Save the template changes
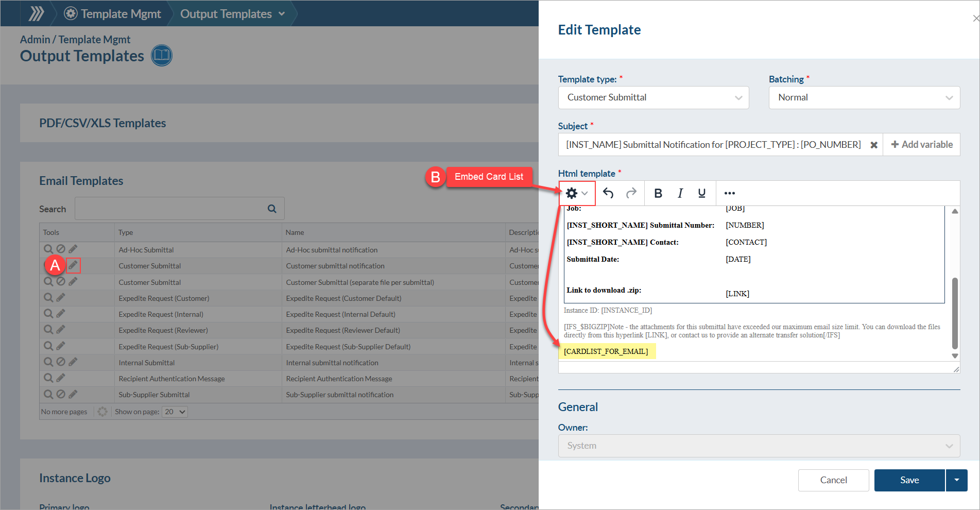 click(909, 480)
